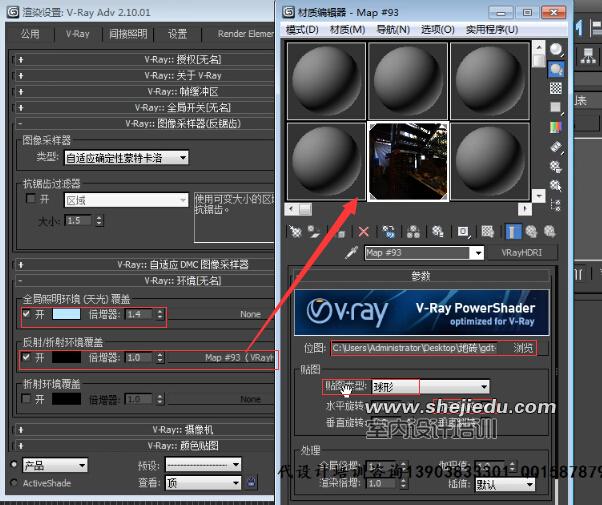Click Put to Library icon
602x505 pixels.
(x=438, y=232)
